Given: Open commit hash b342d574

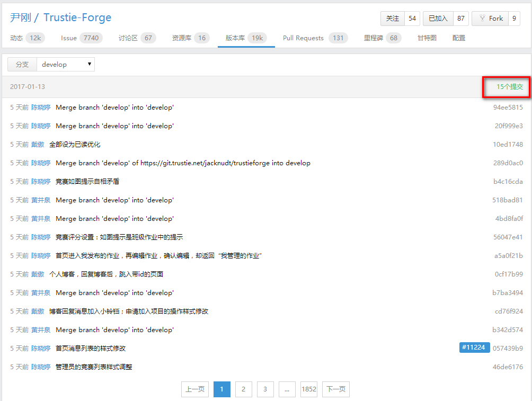Looking at the screenshot, I should tap(508, 330).
